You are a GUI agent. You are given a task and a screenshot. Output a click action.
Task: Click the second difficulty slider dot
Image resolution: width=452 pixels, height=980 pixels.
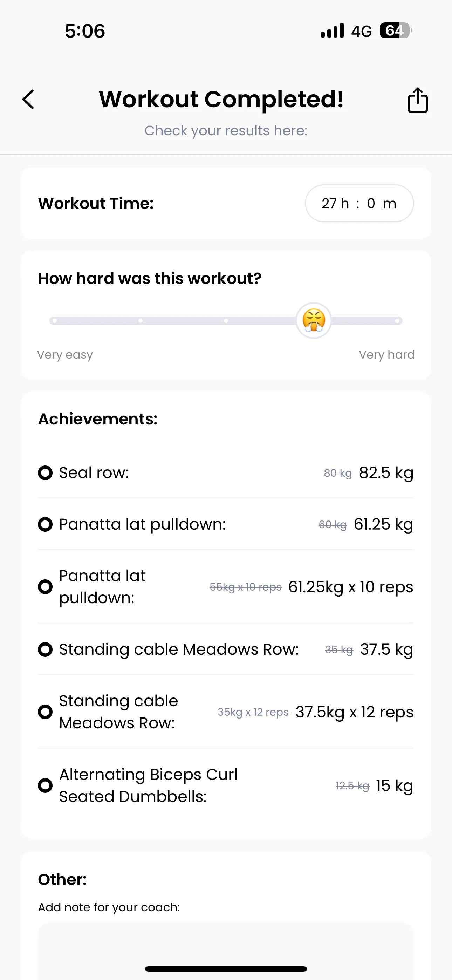(141, 321)
